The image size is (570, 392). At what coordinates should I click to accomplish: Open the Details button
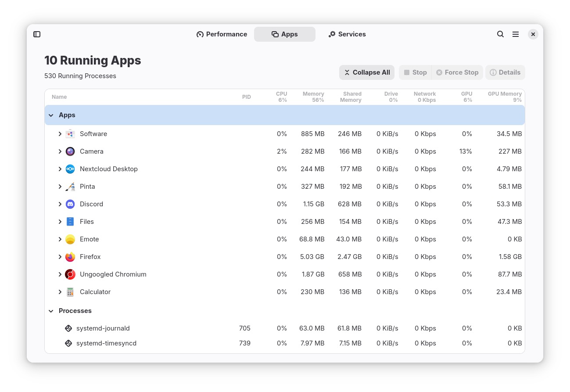pos(505,72)
